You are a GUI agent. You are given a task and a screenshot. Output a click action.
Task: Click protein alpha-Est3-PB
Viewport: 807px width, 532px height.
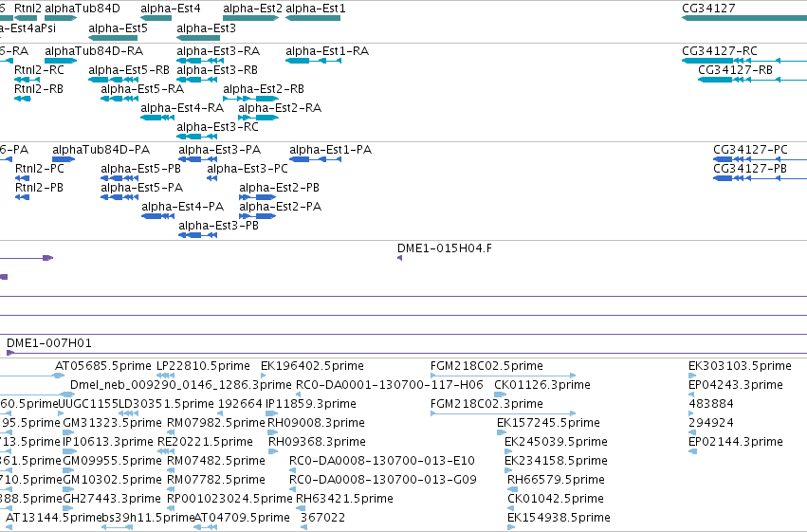(219, 226)
